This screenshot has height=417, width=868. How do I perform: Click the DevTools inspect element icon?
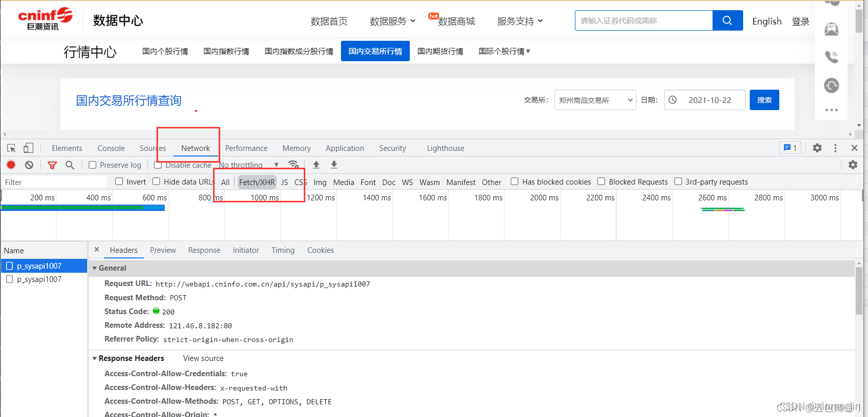(11, 148)
